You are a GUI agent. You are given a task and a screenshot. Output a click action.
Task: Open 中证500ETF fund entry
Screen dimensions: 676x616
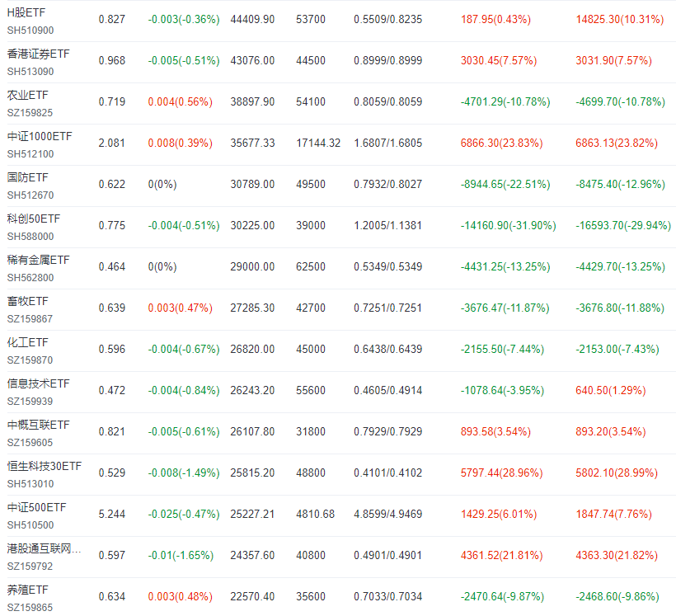(36, 507)
